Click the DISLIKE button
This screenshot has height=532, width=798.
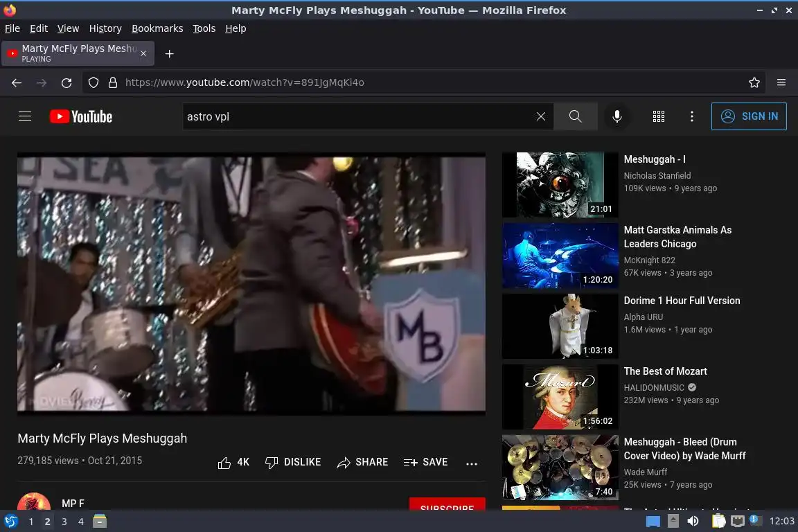tap(293, 462)
